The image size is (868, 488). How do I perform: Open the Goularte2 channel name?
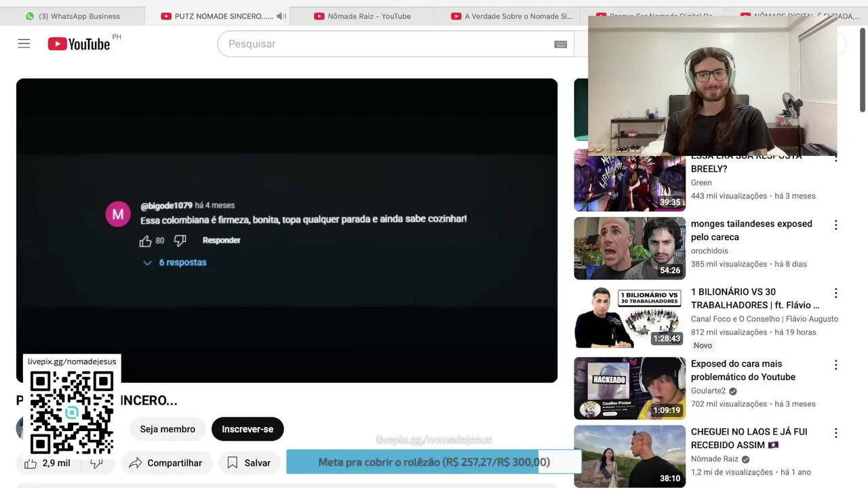click(708, 391)
